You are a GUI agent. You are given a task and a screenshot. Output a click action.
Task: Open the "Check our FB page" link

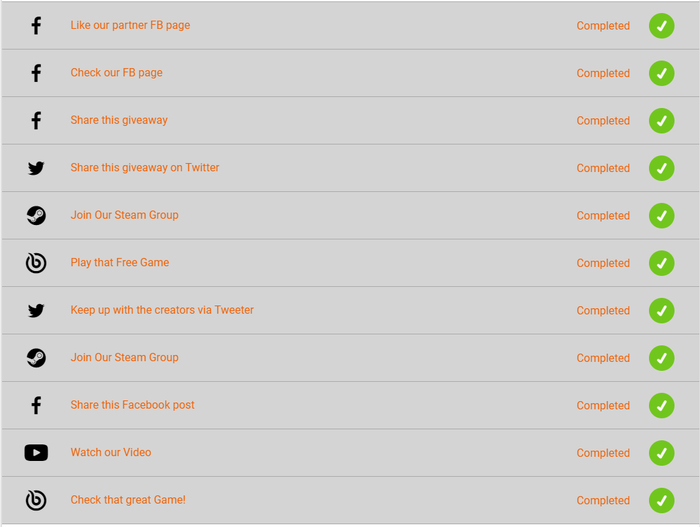[116, 73]
